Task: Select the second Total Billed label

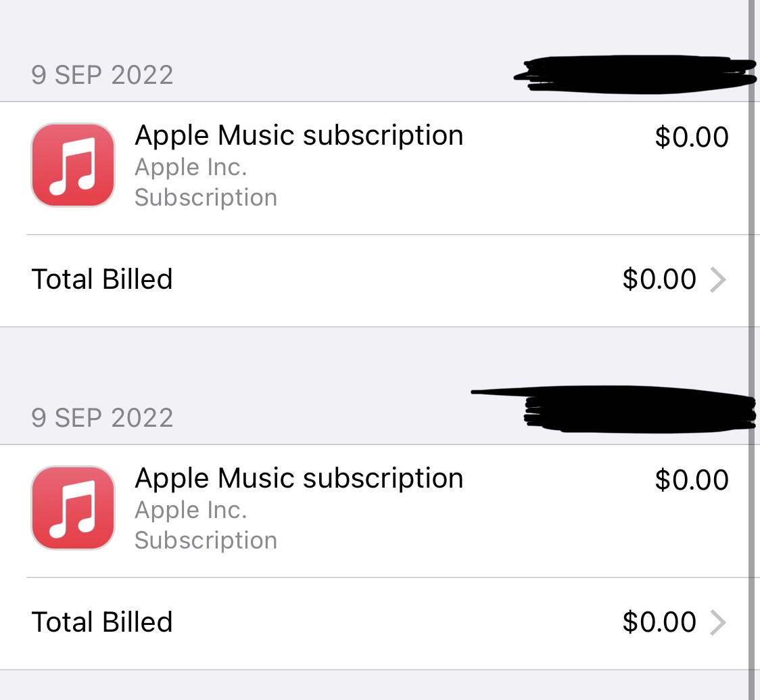Action: click(x=102, y=622)
